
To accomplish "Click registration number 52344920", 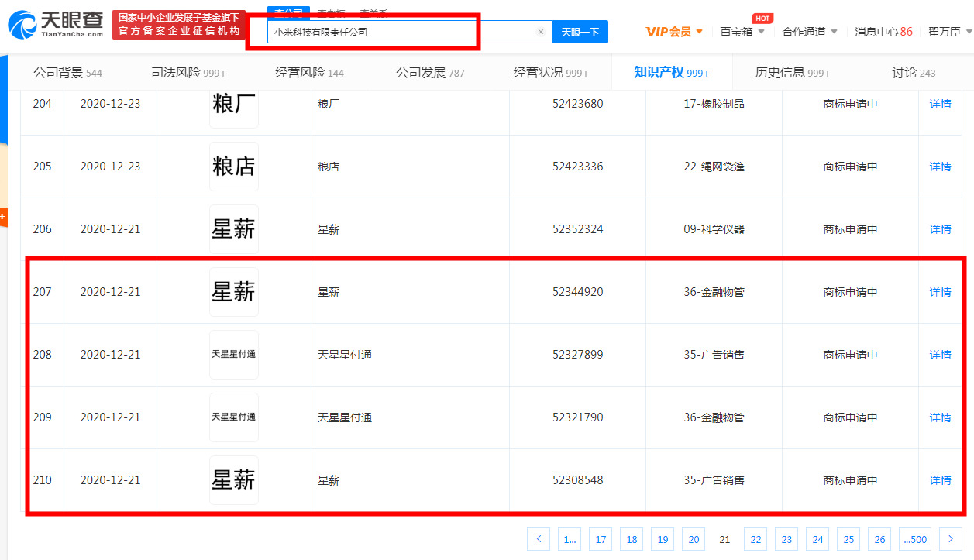I will tap(577, 292).
